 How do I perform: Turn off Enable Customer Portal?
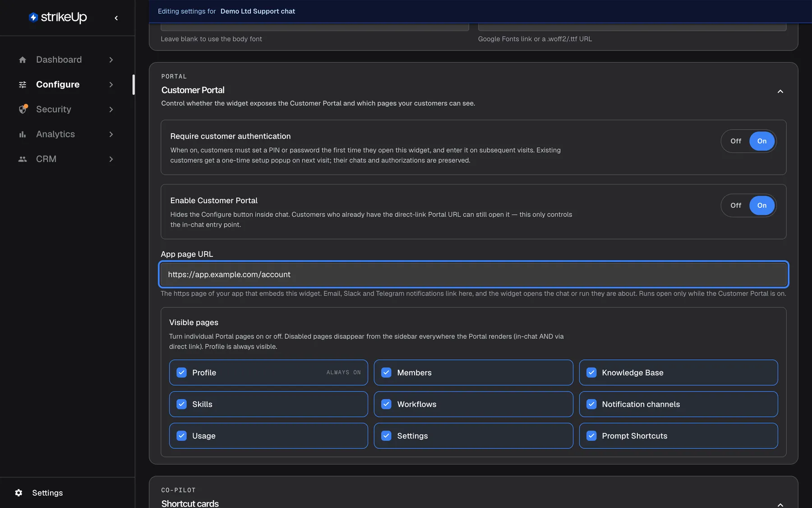click(736, 205)
